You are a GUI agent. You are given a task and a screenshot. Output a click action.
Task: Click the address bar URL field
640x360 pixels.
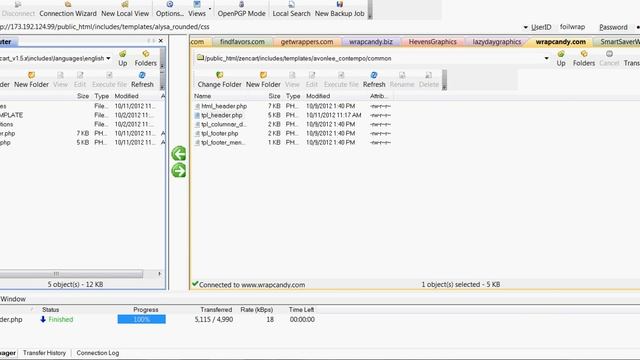click(x=104, y=27)
